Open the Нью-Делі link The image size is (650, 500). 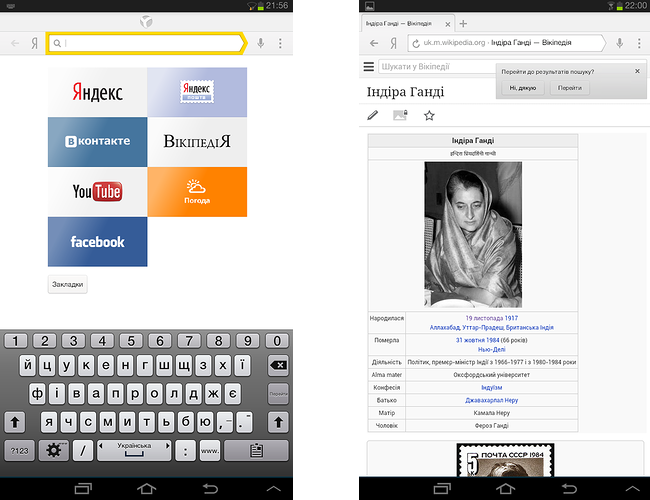[491, 350]
